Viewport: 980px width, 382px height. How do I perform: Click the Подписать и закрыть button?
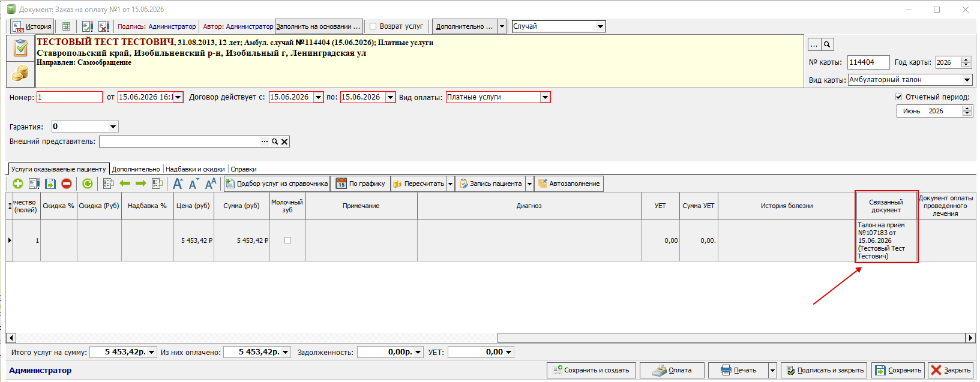point(825,370)
